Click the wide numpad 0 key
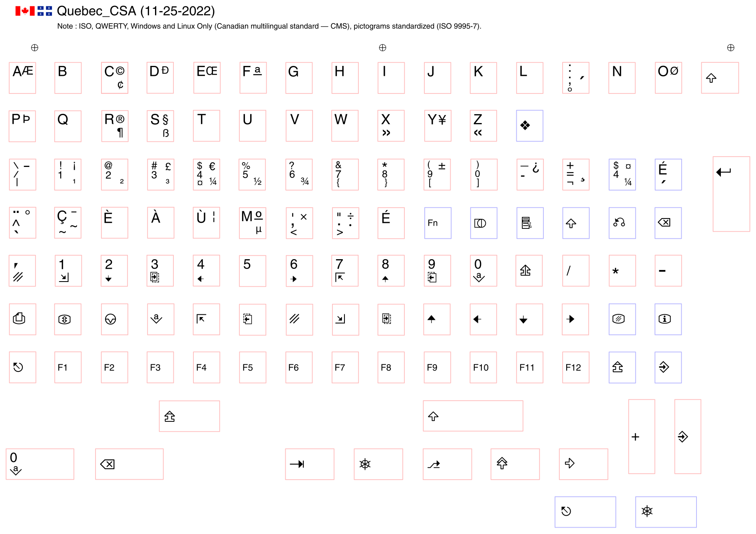 pos(40,464)
